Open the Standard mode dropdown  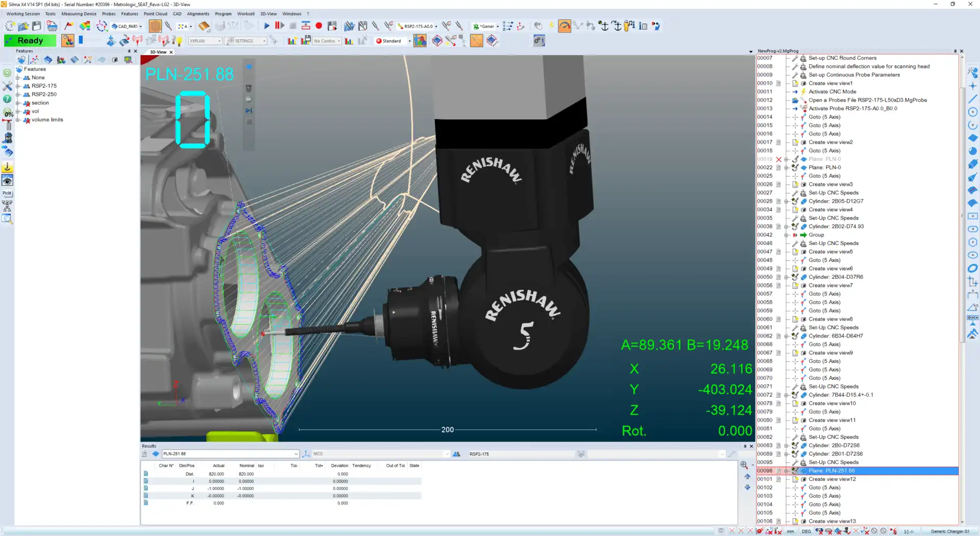pyautogui.click(x=409, y=41)
